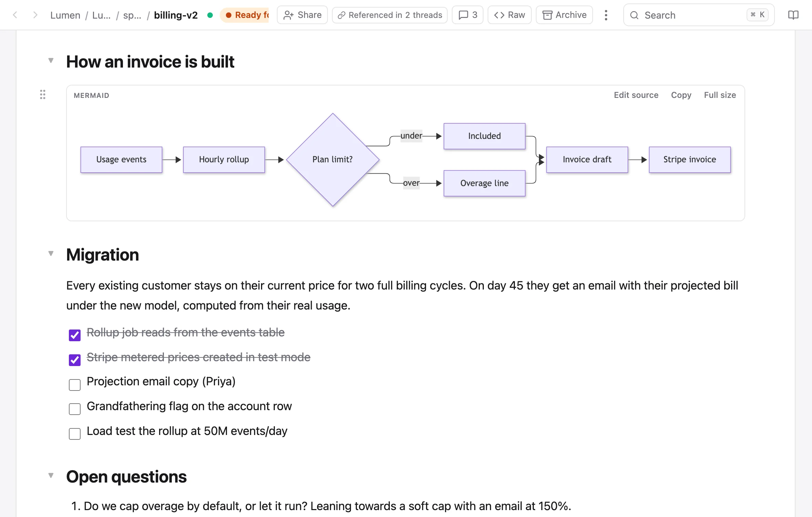This screenshot has height=517, width=812.
Task: Uncheck 'Stripe metered prices created in test mode'
Action: click(75, 360)
